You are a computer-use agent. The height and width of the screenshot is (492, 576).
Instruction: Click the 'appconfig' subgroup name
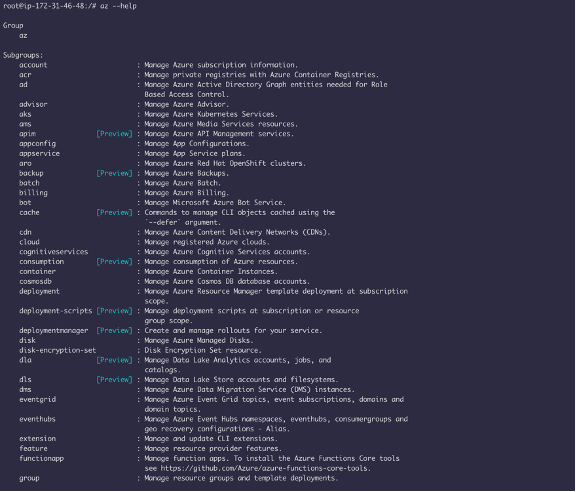37,144
